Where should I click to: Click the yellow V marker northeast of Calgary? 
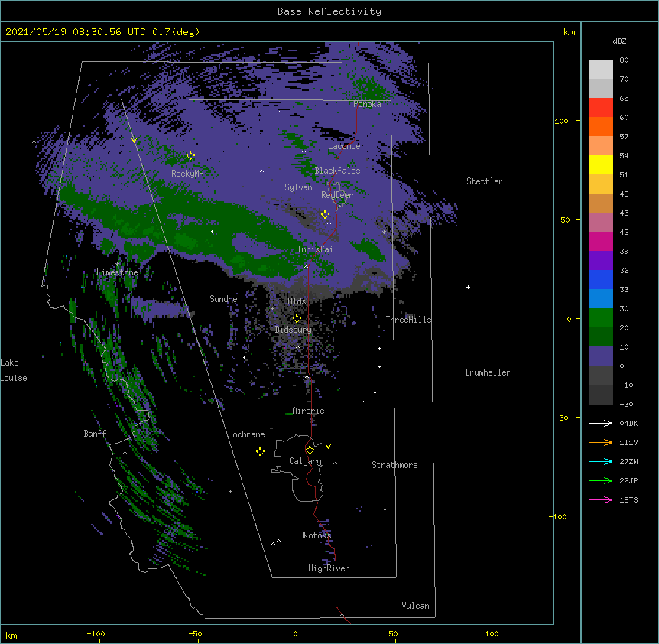click(x=328, y=447)
